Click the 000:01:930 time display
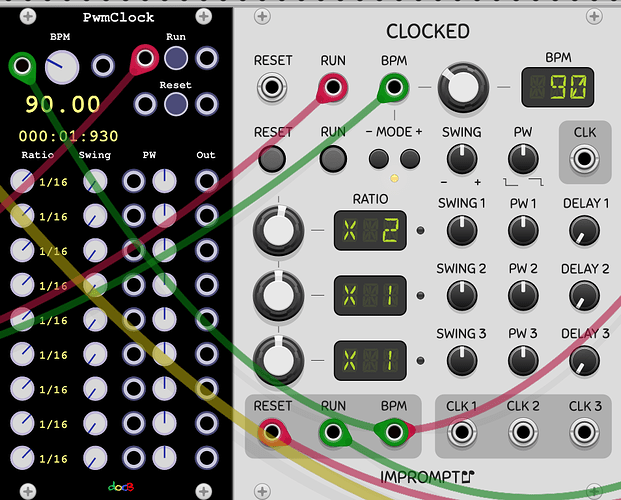The width and height of the screenshot is (621, 500). coord(68,136)
